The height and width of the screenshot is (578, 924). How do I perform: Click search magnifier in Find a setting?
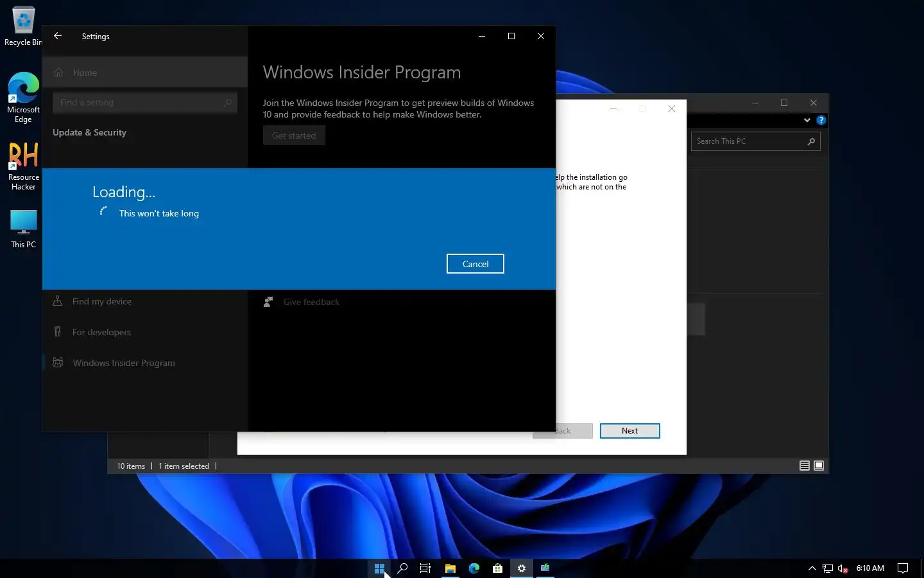(x=227, y=102)
